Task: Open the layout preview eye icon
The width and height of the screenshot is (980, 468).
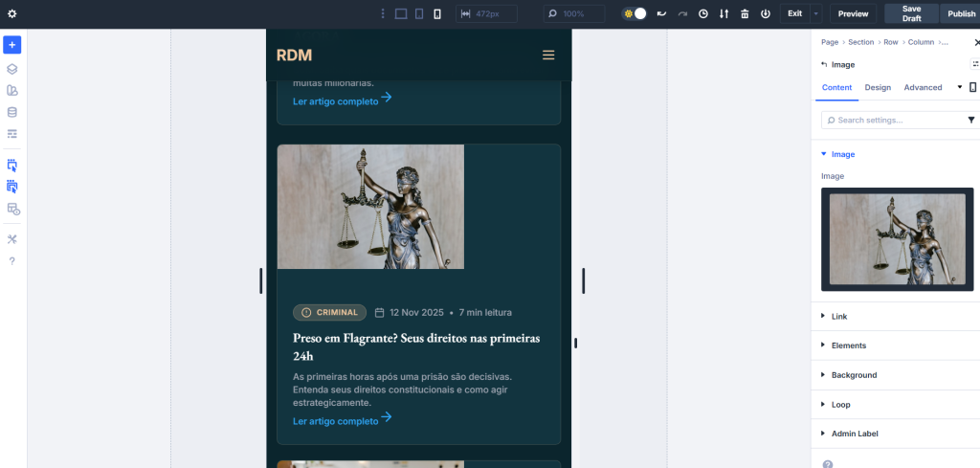Action: (x=13, y=209)
